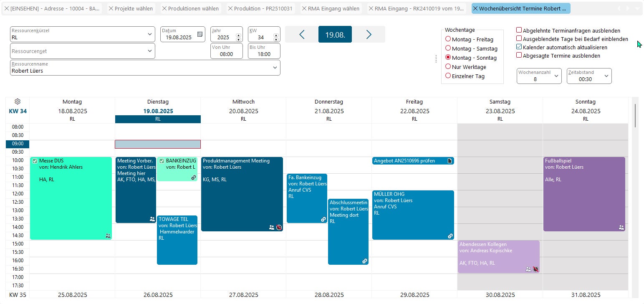Click the participants icon on Meeting Vorber. appointment
The height and width of the screenshot is (304, 644).
tap(152, 219)
